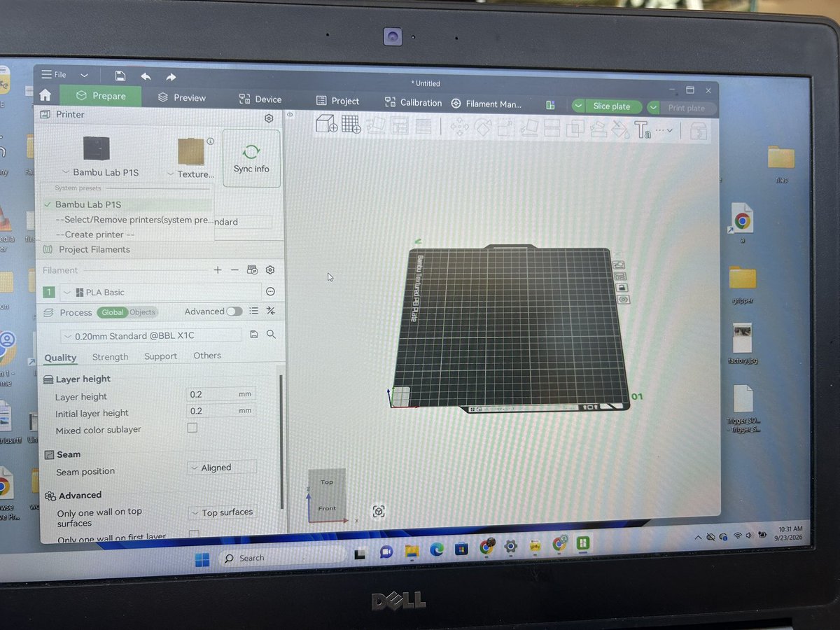This screenshot has width=840, height=630.
Task: Open the home page icon
Action: pyautogui.click(x=45, y=95)
